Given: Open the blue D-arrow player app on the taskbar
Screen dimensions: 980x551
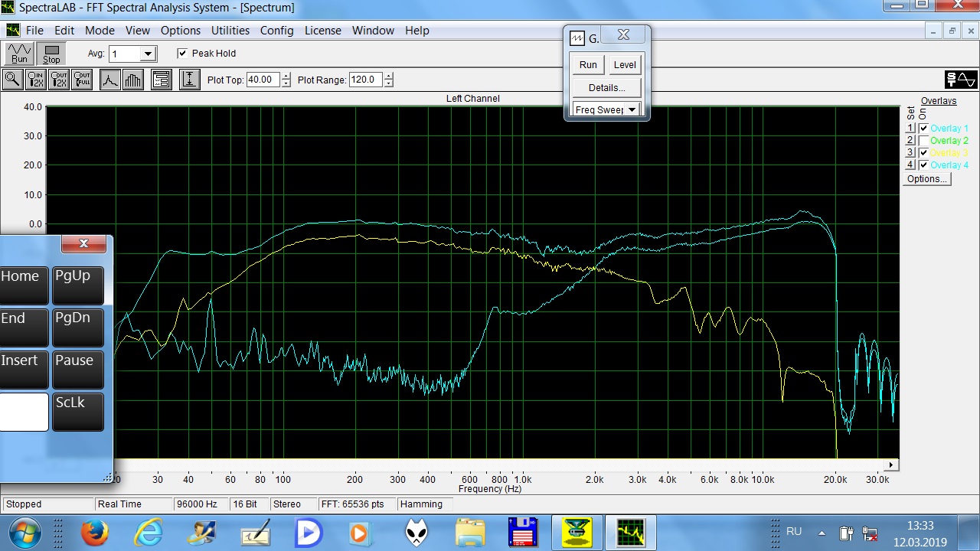Looking at the screenshot, I should pyautogui.click(x=255, y=533).
